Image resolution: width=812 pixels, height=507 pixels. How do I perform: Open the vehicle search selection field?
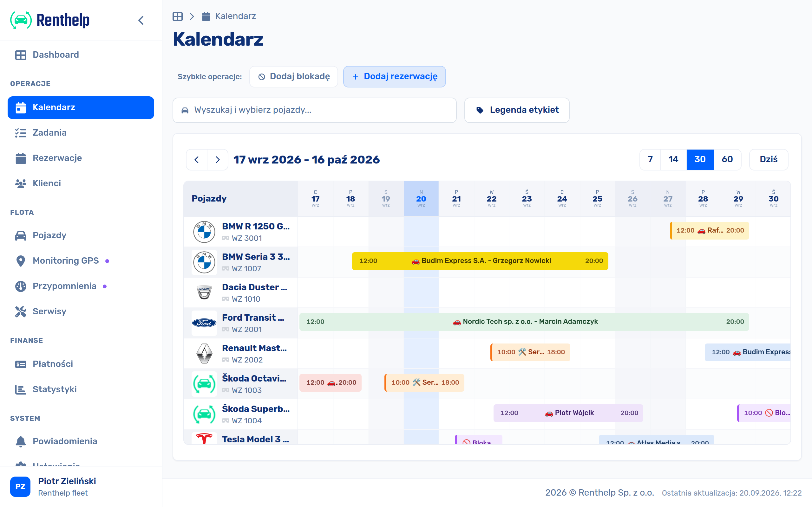pos(314,110)
